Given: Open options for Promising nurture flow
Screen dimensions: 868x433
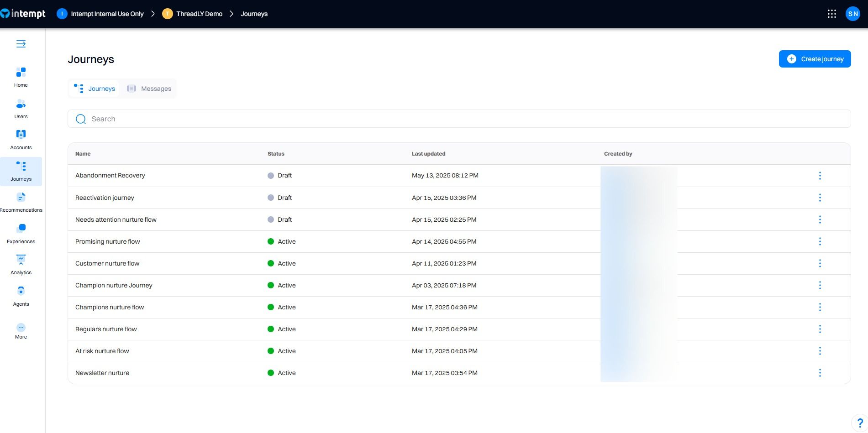Looking at the screenshot, I should point(820,241).
